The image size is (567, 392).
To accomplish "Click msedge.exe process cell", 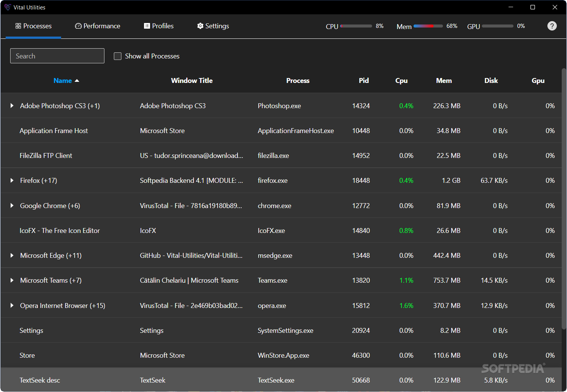I will 275,256.
